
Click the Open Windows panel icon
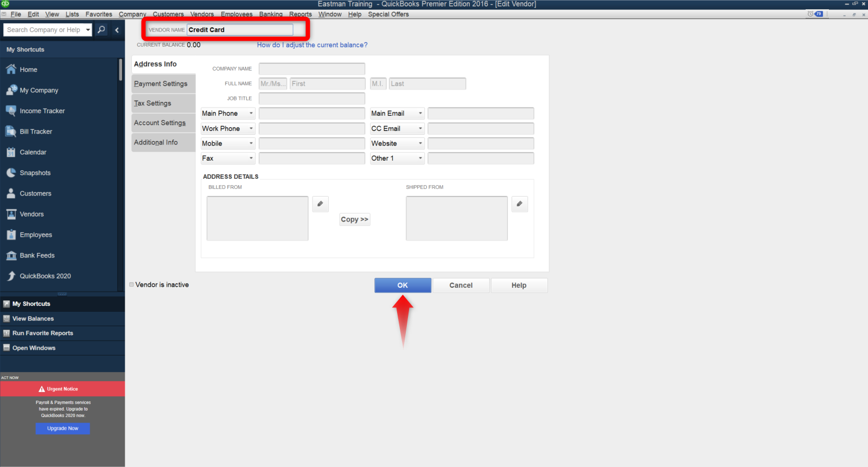tap(7, 348)
